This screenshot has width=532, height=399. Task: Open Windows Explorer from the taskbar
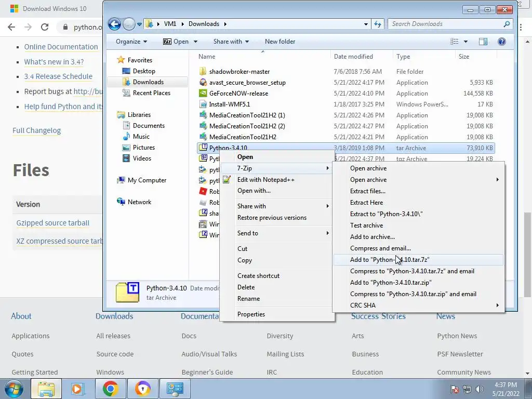click(46, 389)
